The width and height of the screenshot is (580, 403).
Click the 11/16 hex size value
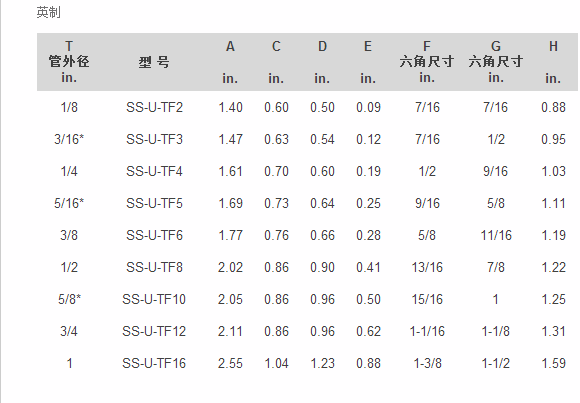[496, 235]
